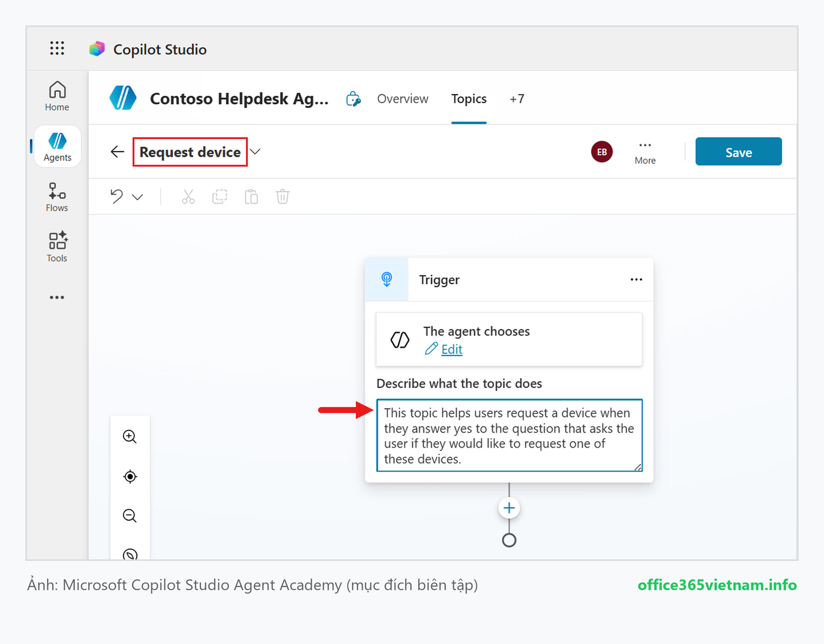Image resolution: width=824 pixels, height=644 pixels.
Task: Open Flows in the sidebar
Action: pos(57,197)
